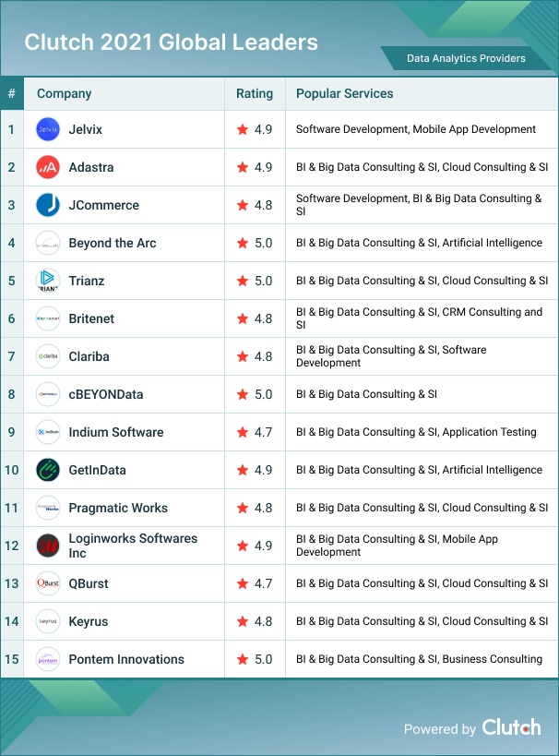Click the Clariba company name
Image resolution: width=559 pixels, height=756 pixels.
pos(89,356)
